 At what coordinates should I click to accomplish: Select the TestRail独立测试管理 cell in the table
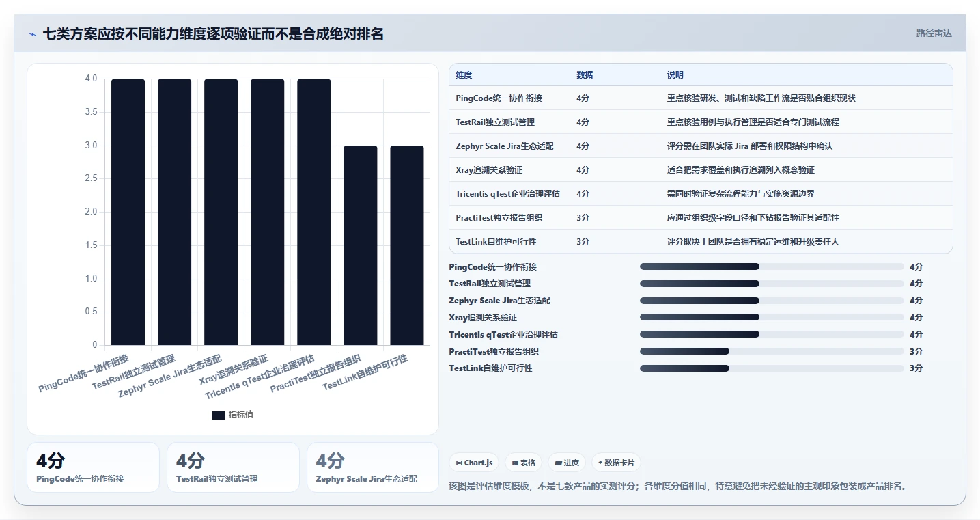(x=495, y=122)
